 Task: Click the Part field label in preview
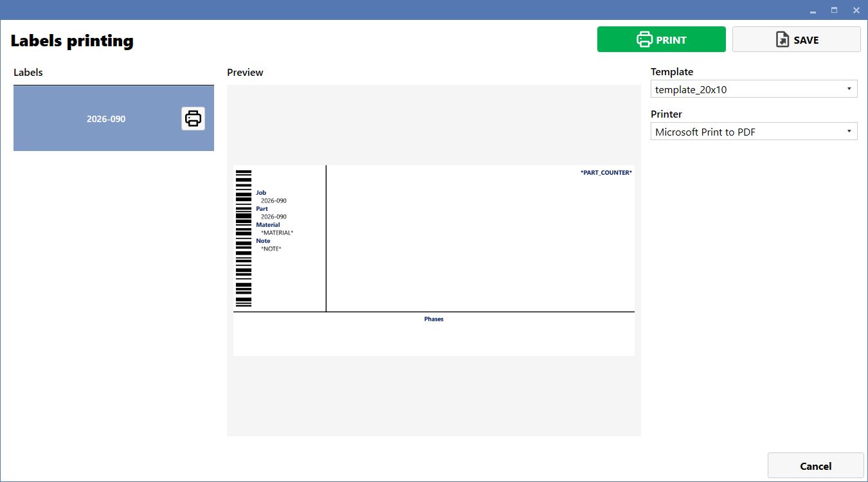pos(262,209)
